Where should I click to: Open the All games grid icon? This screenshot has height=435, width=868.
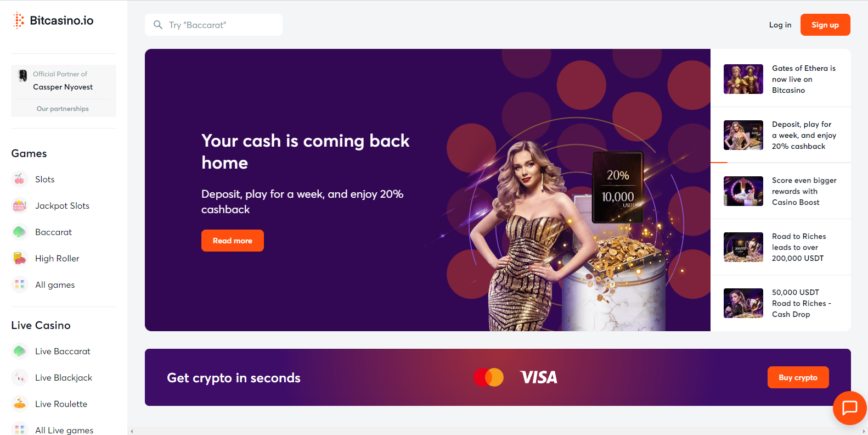click(x=20, y=285)
